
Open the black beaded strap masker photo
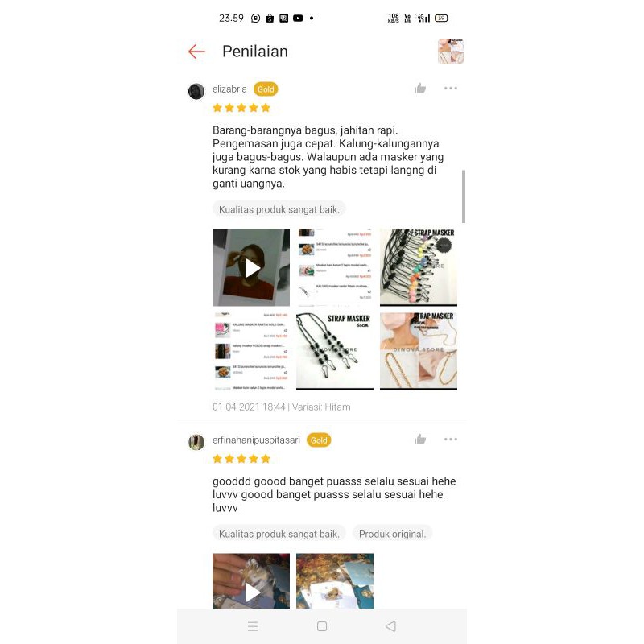pos(335,351)
